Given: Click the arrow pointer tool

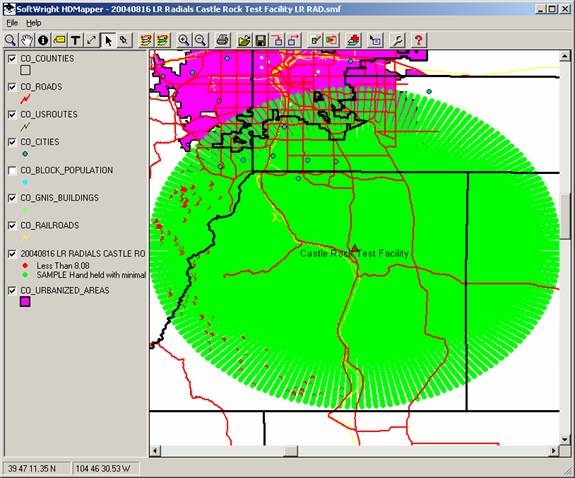Looking at the screenshot, I should pyautogui.click(x=108, y=40).
